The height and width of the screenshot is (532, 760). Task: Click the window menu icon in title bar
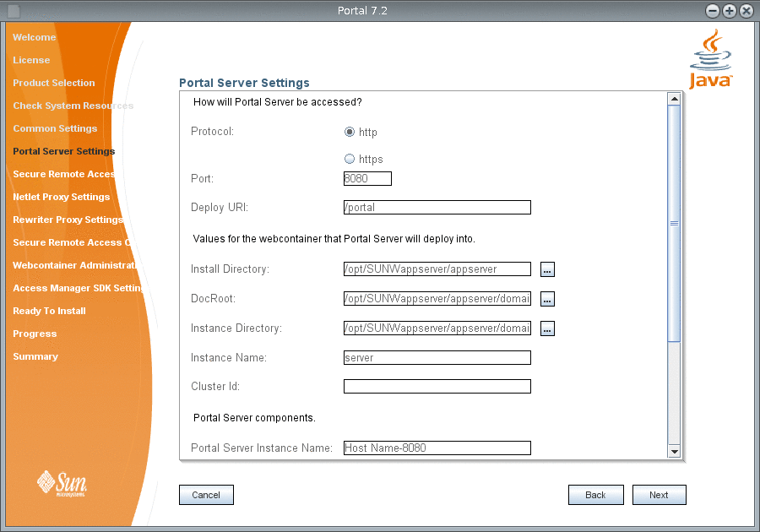[x=14, y=11]
